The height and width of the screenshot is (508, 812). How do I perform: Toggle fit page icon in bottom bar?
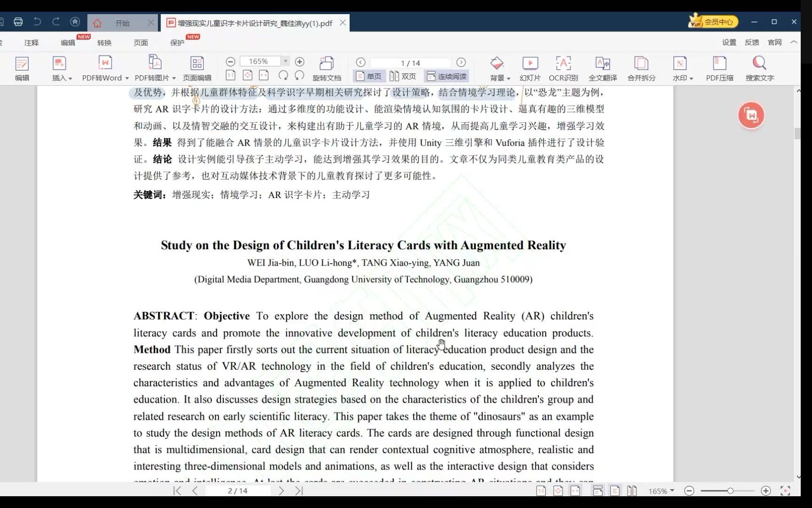tap(558, 491)
